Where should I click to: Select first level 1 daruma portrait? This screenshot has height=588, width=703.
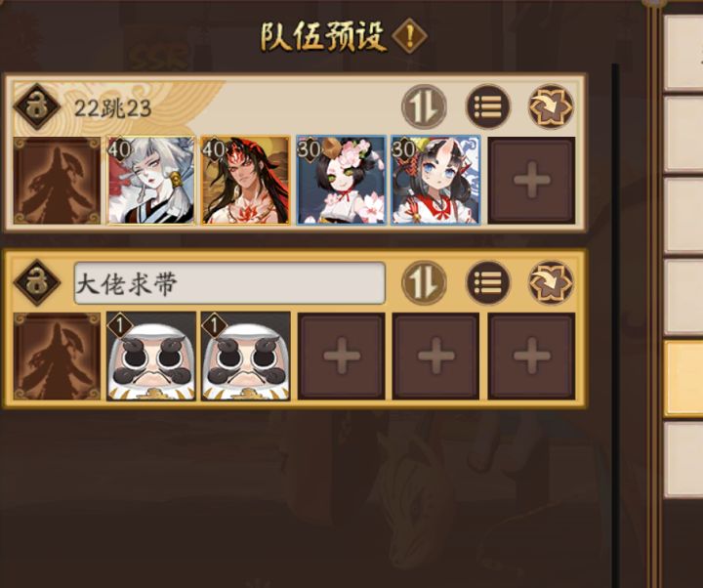(x=151, y=357)
